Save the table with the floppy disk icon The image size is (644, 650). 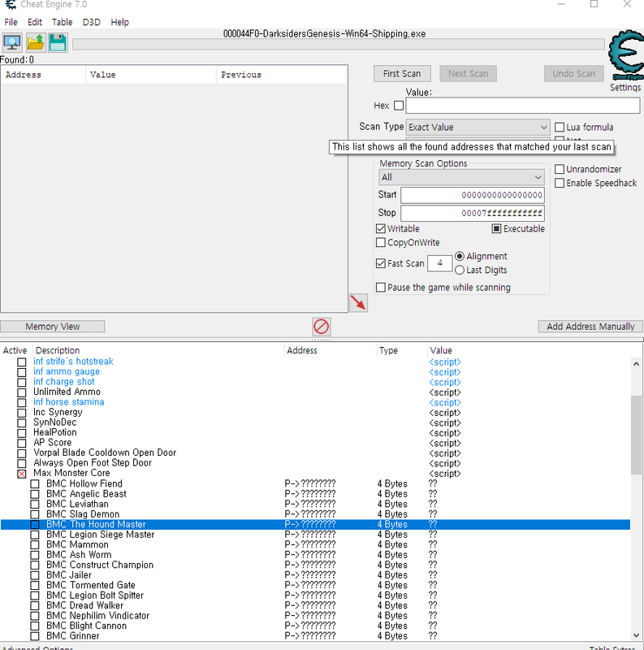click(58, 42)
